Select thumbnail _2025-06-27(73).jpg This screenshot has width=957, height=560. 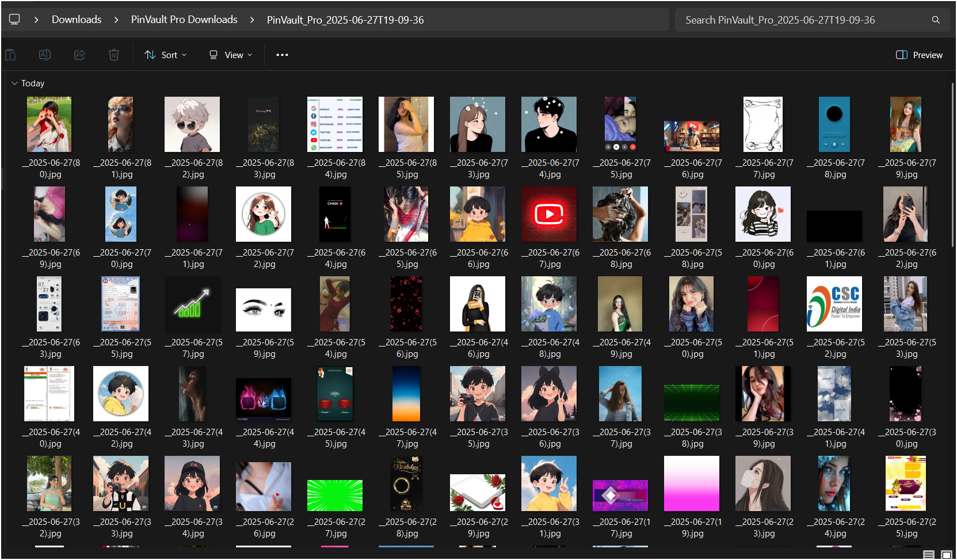point(478,124)
